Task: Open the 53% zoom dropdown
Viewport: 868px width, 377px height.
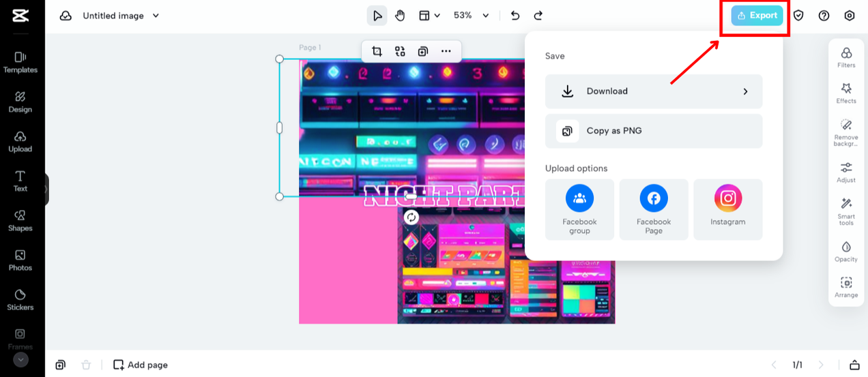Action: [472, 16]
